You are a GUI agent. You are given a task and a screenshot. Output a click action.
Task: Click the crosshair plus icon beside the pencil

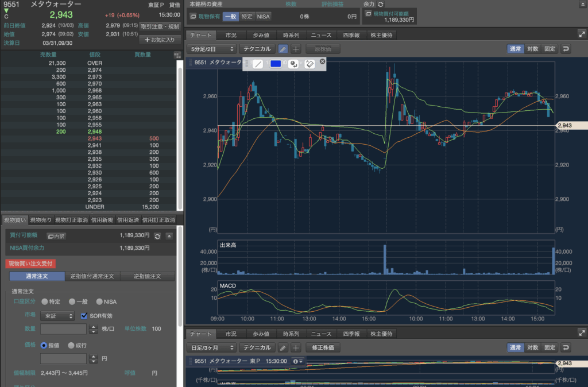click(x=296, y=49)
